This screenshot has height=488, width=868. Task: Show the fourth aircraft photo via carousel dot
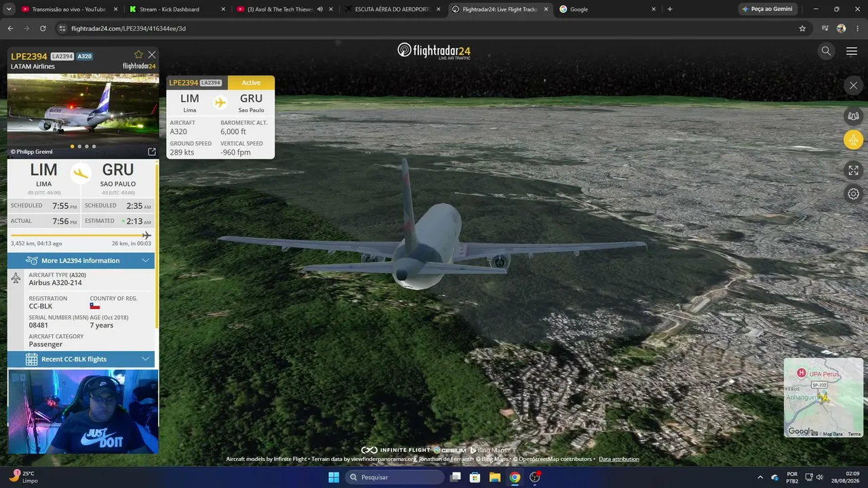(94, 146)
